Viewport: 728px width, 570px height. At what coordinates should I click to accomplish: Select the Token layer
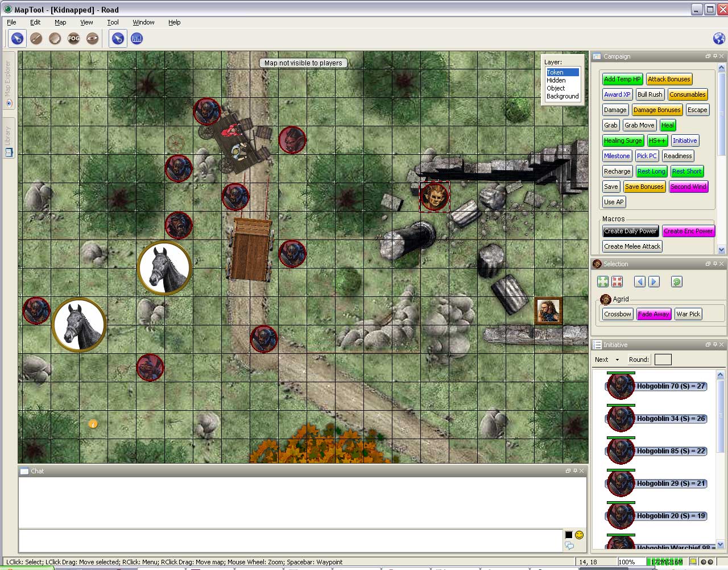click(x=562, y=72)
